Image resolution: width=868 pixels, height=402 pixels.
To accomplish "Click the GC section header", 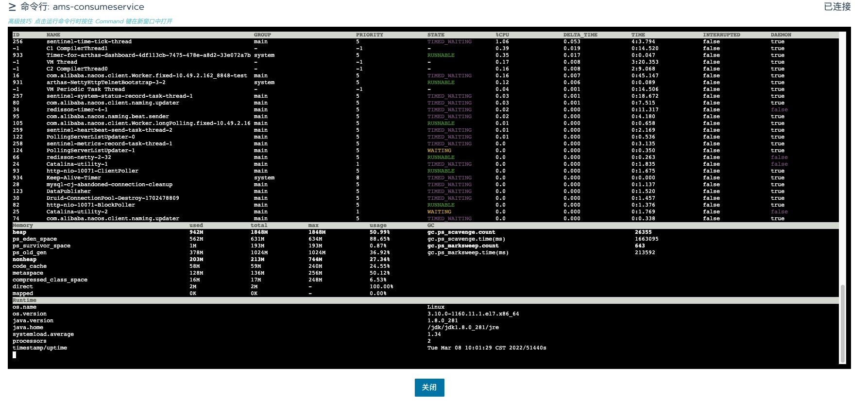I will tap(431, 226).
